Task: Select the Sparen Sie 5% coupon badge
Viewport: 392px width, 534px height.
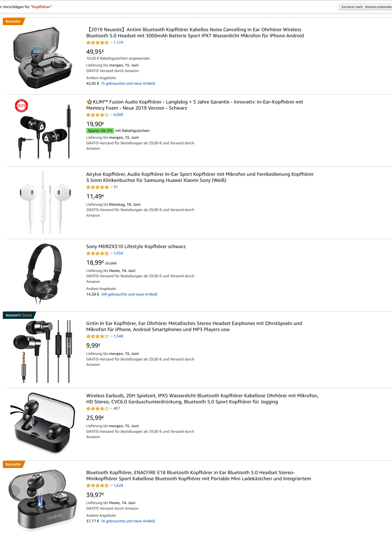Action: 100,131
